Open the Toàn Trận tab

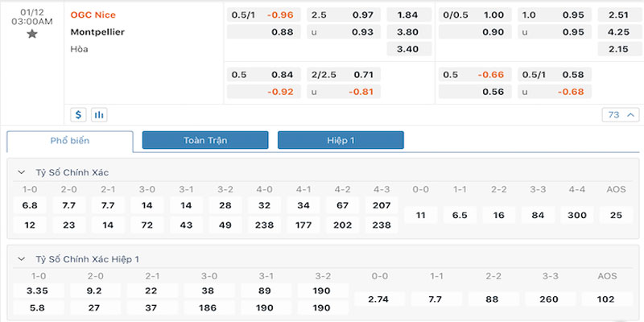(x=205, y=140)
